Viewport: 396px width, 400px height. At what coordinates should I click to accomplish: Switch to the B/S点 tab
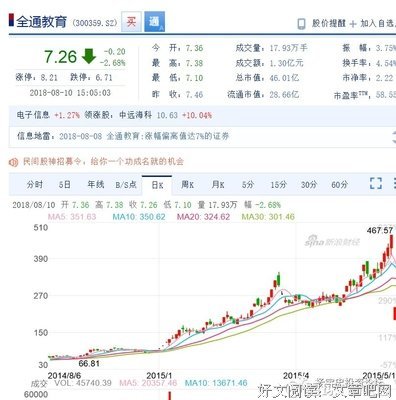[x=126, y=185]
